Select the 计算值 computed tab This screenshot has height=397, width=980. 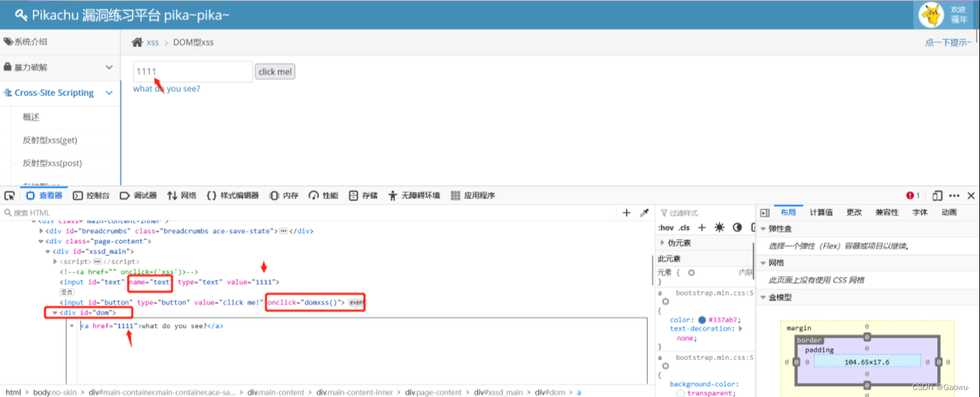[x=821, y=212]
